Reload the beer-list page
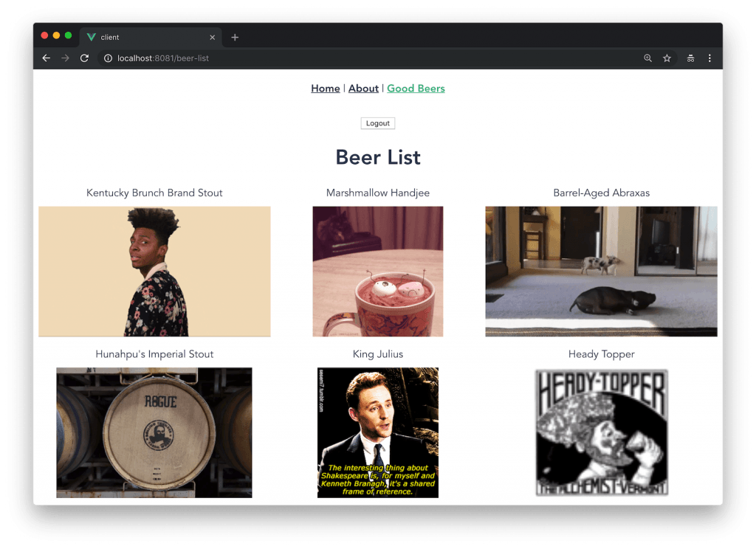This screenshot has height=549, width=756. click(x=84, y=58)
